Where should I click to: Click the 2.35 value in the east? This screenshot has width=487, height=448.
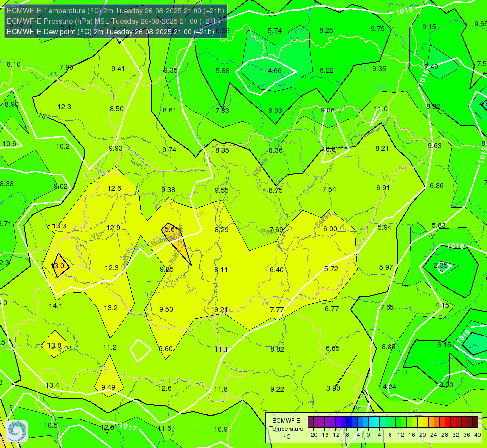441,265
